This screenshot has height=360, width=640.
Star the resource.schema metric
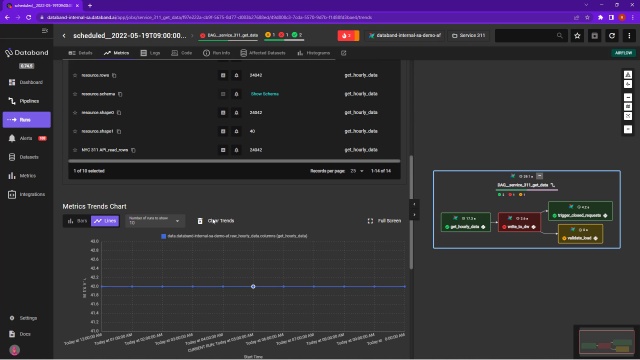point(75,94)
